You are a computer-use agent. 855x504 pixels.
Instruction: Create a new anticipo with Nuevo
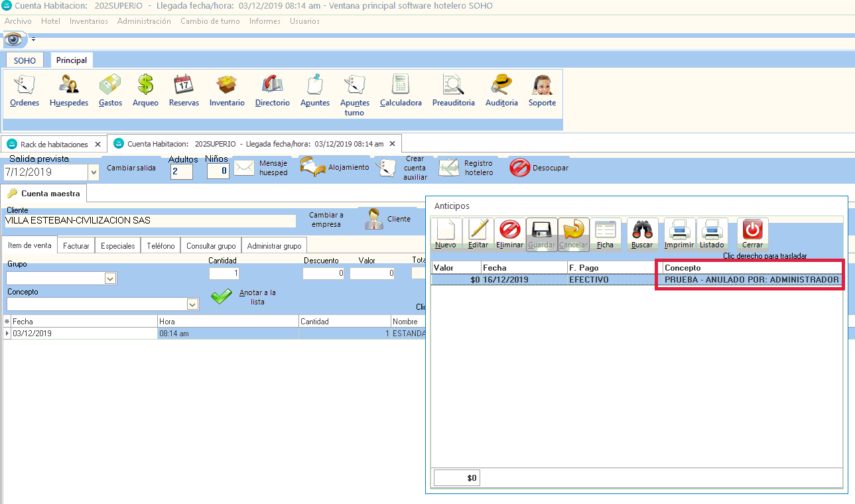[x=446, y=233]
